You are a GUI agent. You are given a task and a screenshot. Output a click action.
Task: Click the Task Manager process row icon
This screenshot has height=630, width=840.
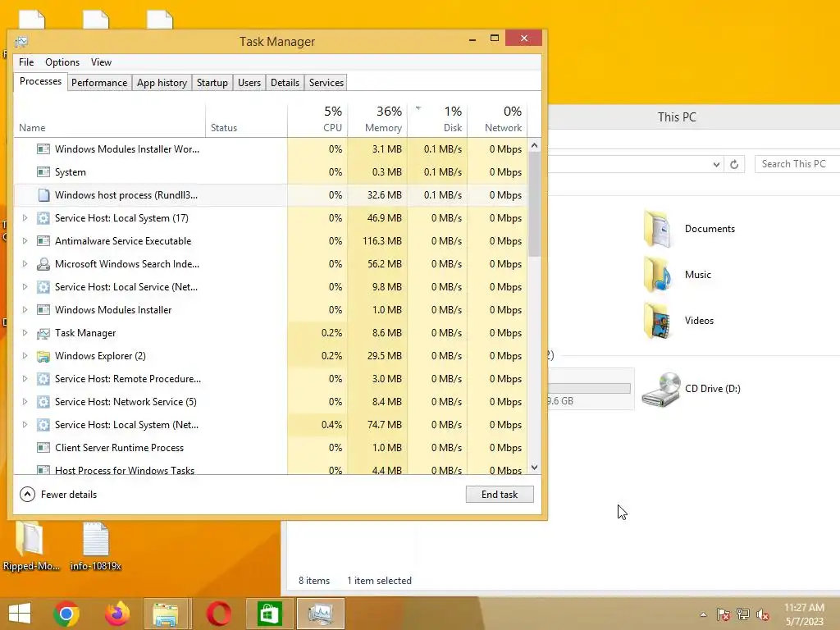[43, 333]
